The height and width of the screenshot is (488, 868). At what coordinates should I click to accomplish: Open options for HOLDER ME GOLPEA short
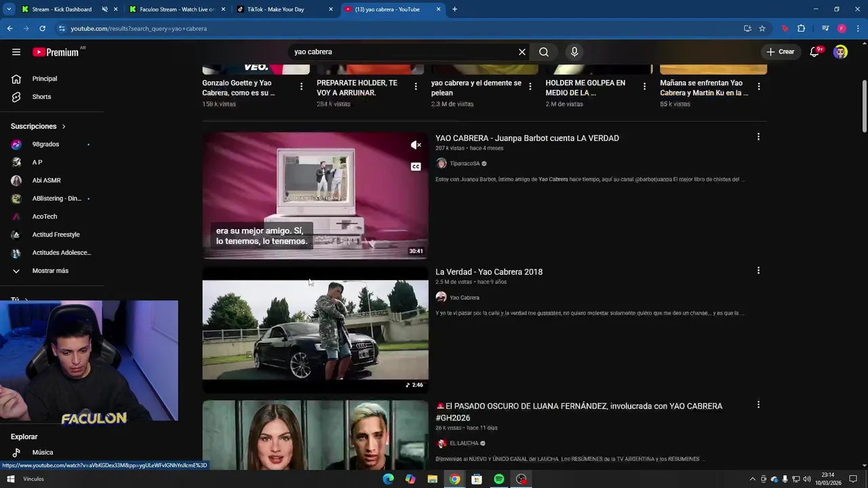[644, 86]
